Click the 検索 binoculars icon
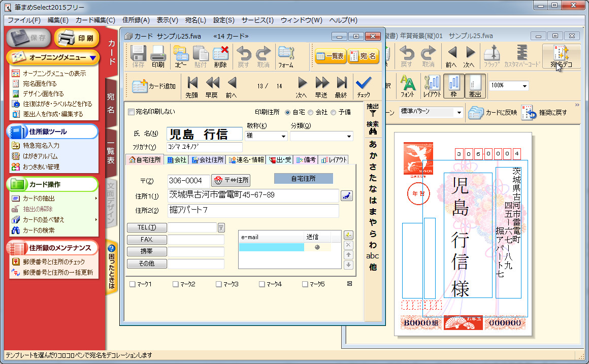589x364 pixels. [373, 128]
